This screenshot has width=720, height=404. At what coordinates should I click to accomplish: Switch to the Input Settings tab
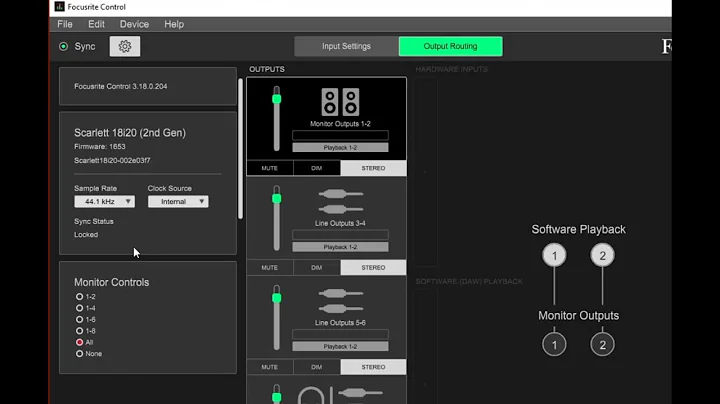[346, 46]
